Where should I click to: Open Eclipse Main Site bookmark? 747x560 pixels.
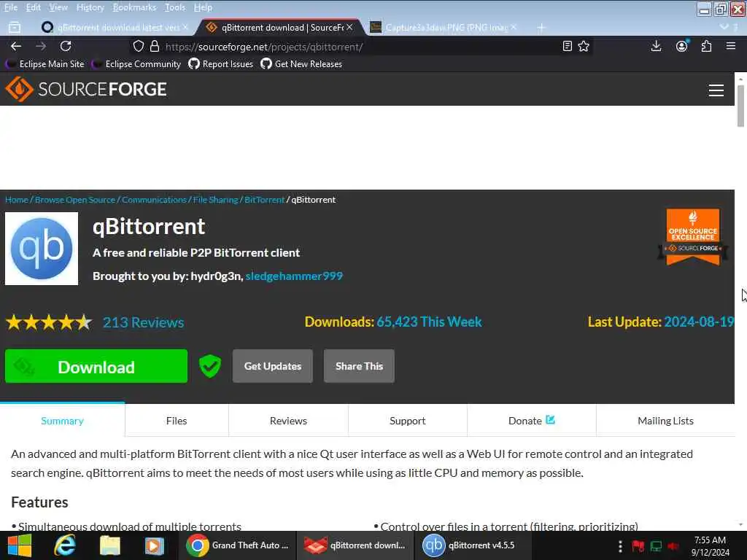[46, 64]
